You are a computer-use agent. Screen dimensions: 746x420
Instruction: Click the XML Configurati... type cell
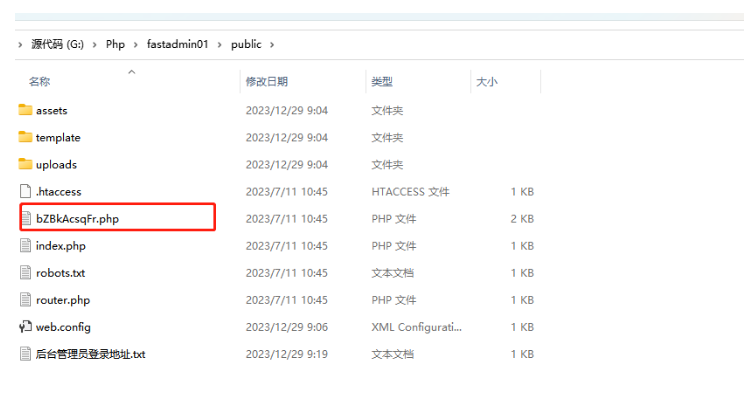coord(416,327)
